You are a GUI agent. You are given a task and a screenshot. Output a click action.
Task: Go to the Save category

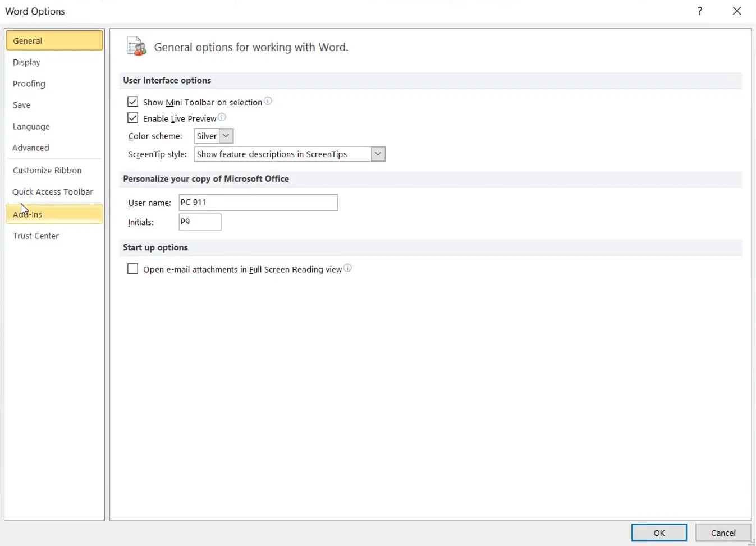(x=54, y=105)
